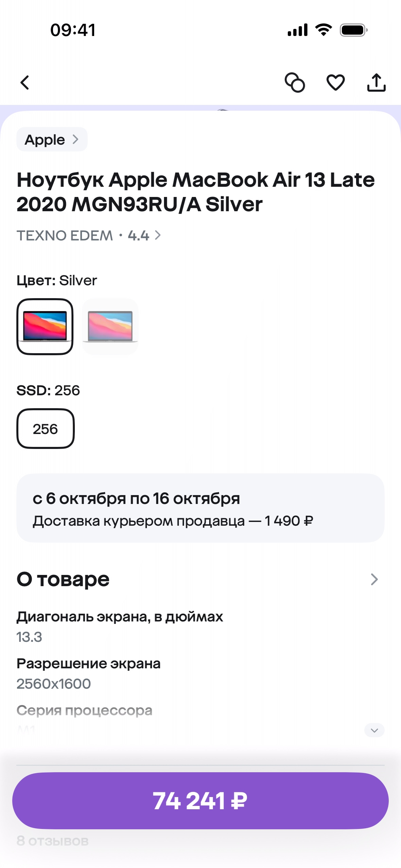Viewport: 401px width, 868px height.
Task: Choose the second faded color variant
Action: point(110,327)
